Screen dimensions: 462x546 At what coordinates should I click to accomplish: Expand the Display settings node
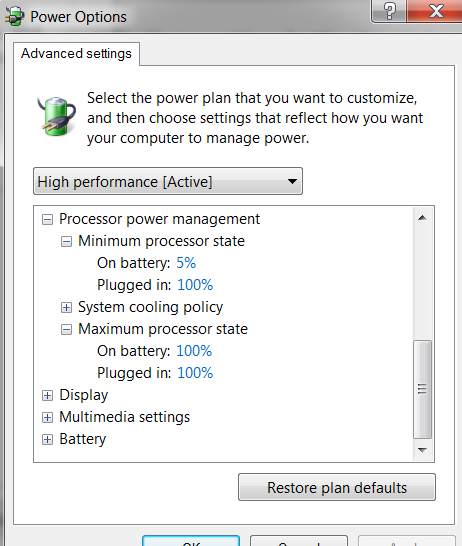coord(47,396)
